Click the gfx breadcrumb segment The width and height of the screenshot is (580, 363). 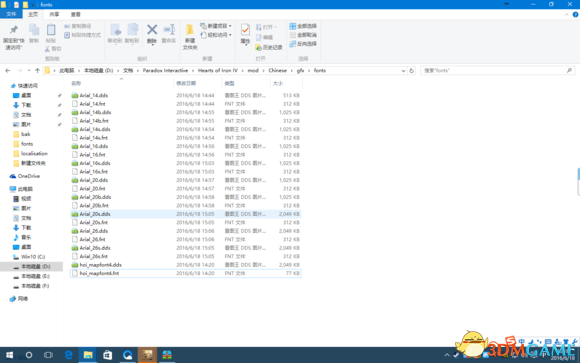300,70
